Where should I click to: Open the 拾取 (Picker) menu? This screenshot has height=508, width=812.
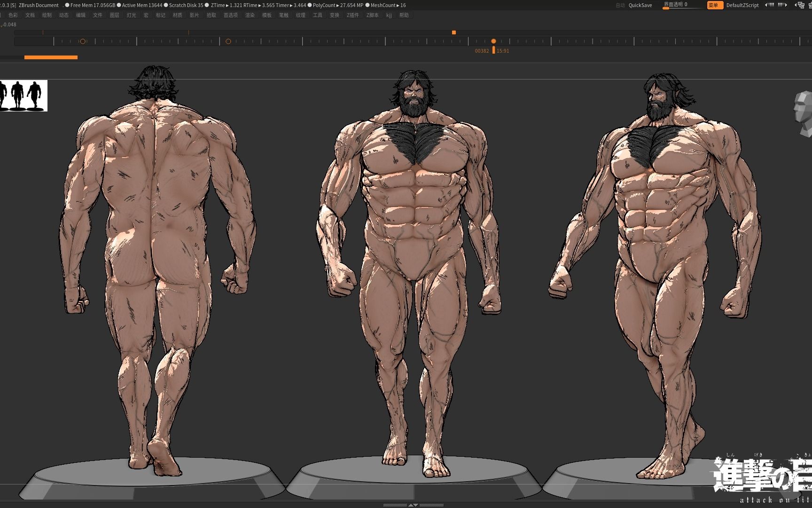coord(211,15)
